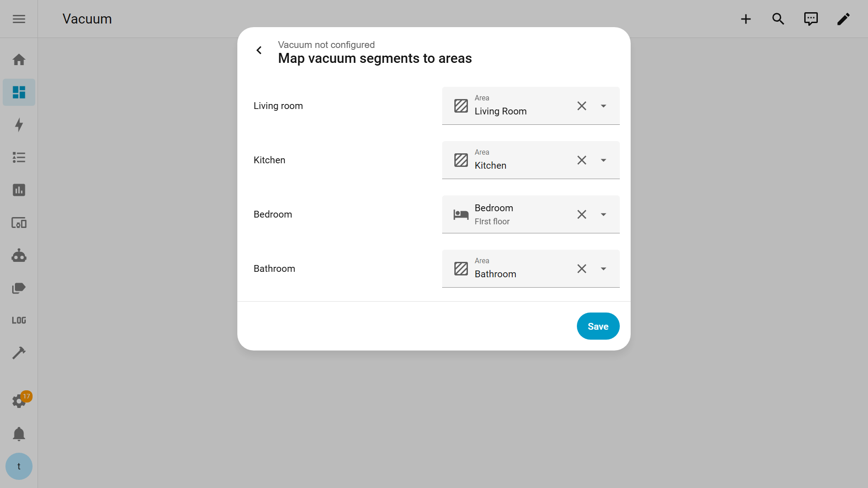Image resolution: width=868 pixels, height=488 pixels.
Task: Expand the Living room area dropdown
Action: (x=604, y=106)
